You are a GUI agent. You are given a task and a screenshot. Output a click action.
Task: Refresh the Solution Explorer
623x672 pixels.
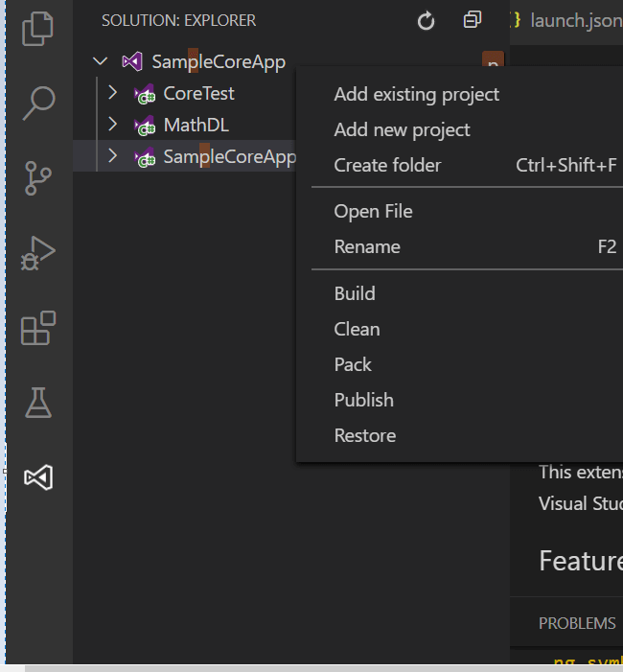pos(427,20)
